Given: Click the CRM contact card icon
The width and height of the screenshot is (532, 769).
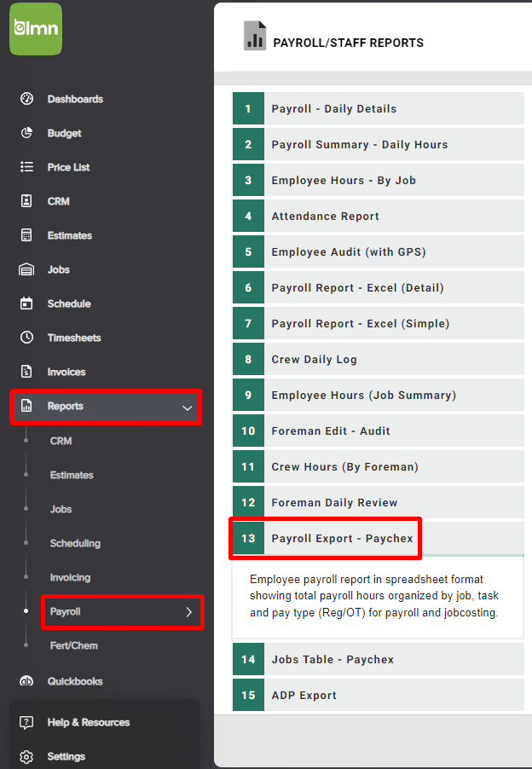Looking at the screenshot, I should pos(26,201).
